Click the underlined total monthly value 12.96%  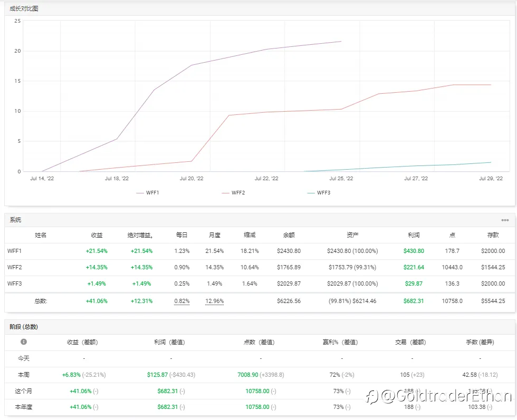[215, 301]
